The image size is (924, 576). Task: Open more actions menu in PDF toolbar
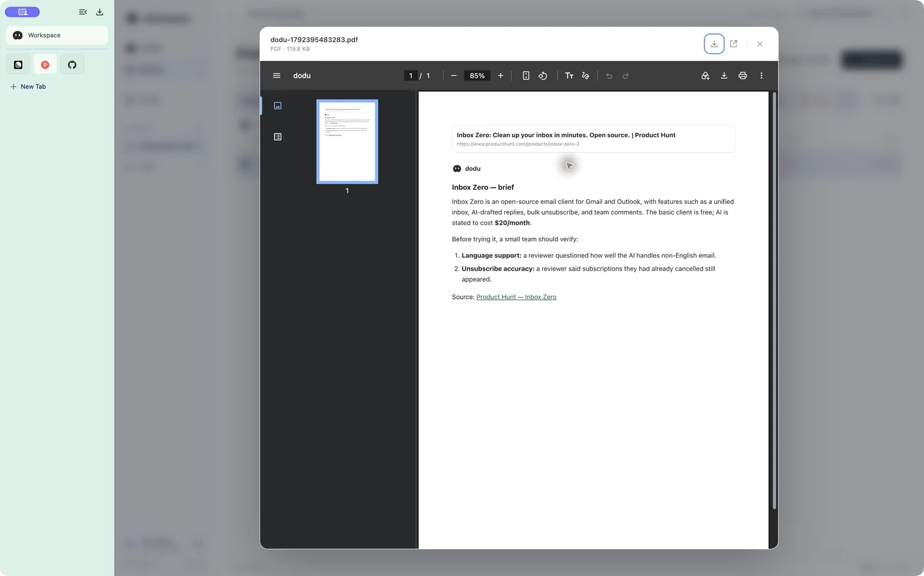tap(762, 76)
